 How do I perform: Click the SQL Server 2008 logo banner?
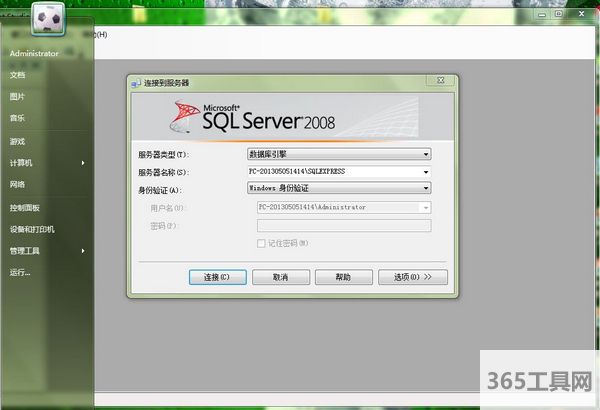(293, 117)
